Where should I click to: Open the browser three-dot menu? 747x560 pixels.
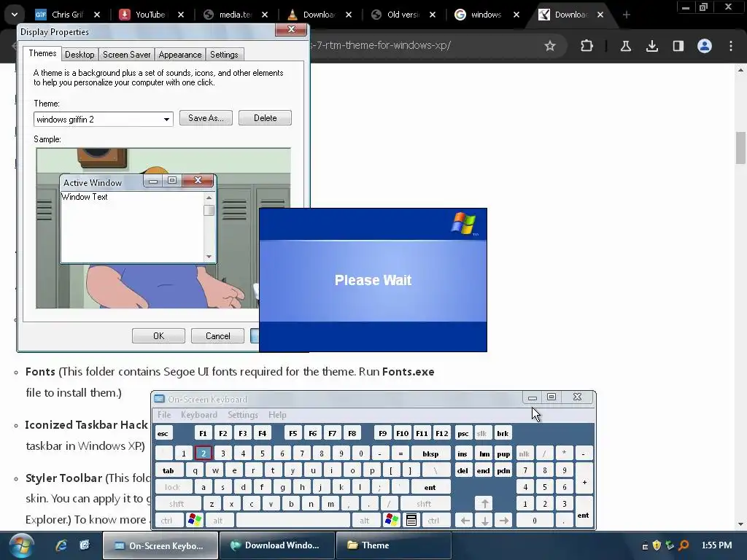(x=730, y=46)
